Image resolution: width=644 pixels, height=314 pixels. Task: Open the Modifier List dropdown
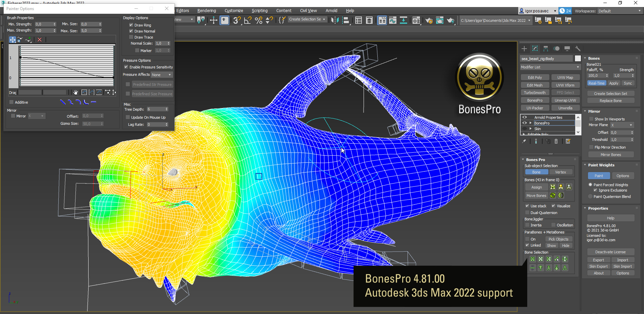[x=550, y=67]
